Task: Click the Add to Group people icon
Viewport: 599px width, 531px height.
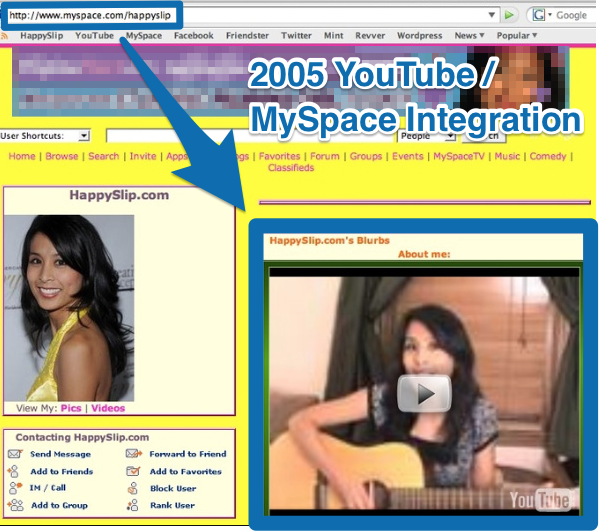Action: point(16,505)
